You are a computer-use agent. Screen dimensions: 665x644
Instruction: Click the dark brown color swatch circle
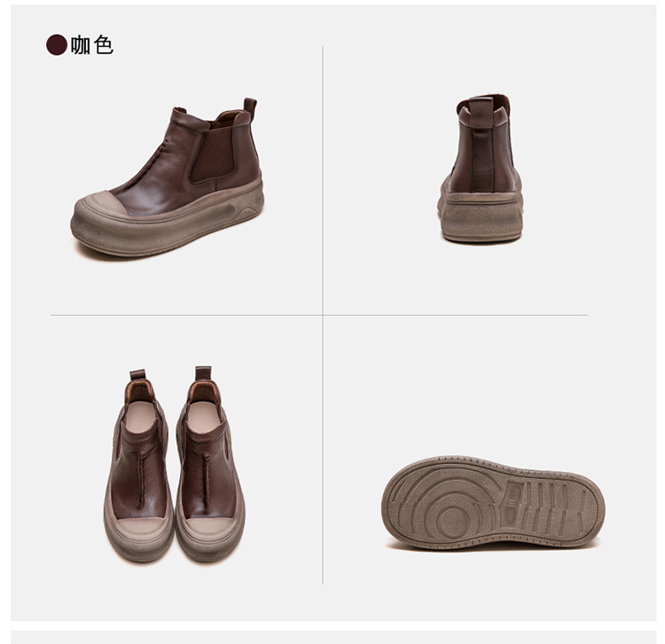(57, 45)
